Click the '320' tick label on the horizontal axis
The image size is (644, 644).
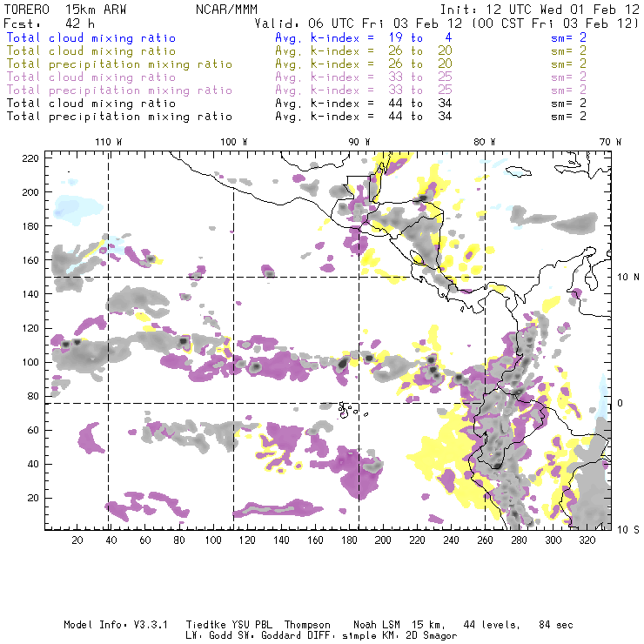click(587, 540)
